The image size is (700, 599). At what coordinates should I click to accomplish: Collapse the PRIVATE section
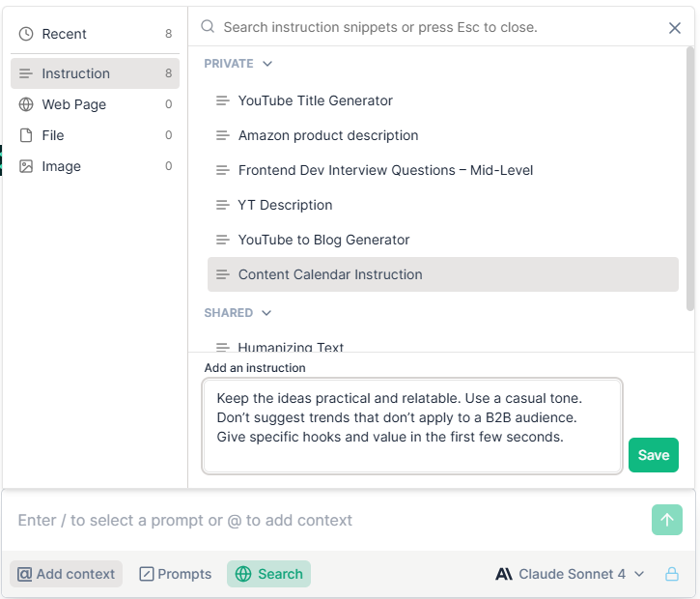[238, 64]
